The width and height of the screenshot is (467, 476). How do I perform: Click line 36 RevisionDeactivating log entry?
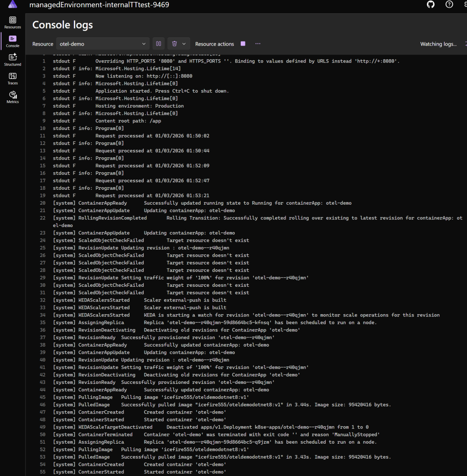point(176,330)
